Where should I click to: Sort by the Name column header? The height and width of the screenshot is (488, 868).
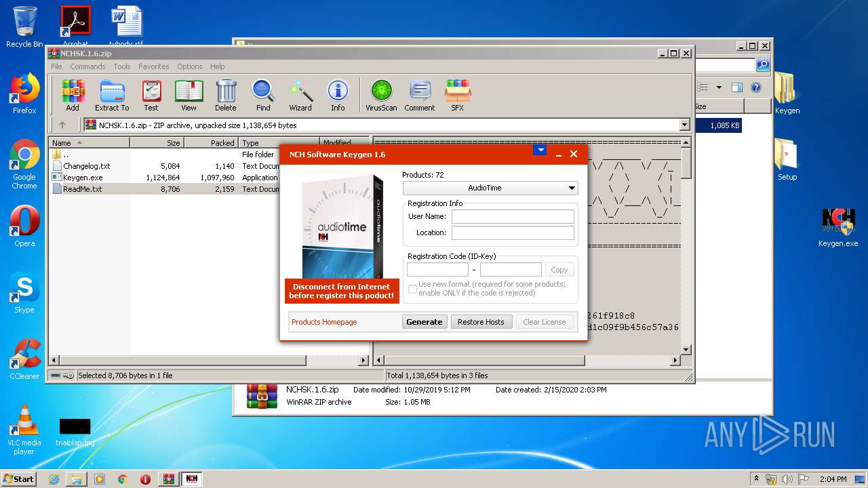point(89,142)
